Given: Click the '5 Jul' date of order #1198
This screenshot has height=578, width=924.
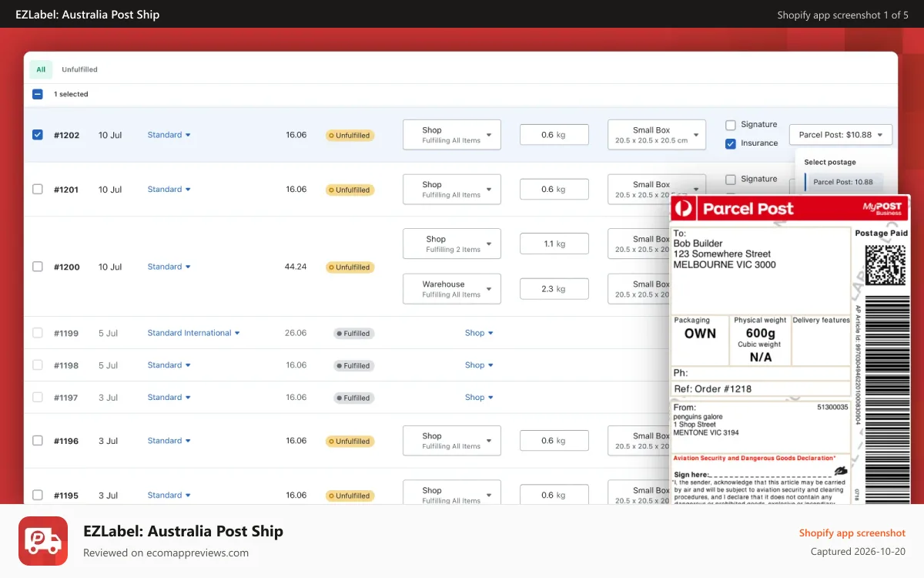Looking at the screenshot, I should point(108,365).
